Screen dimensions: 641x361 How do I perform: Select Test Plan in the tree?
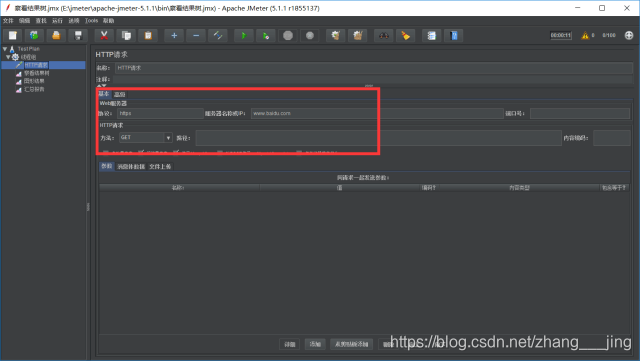tap(29, 49)
